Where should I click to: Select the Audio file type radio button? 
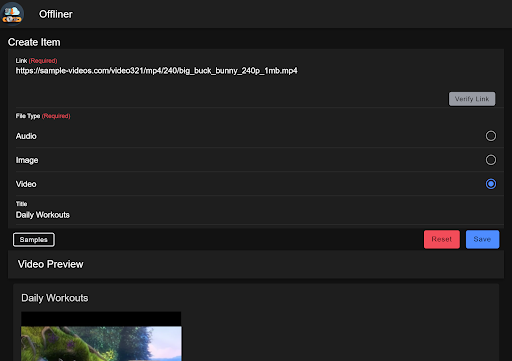point(491,136)
